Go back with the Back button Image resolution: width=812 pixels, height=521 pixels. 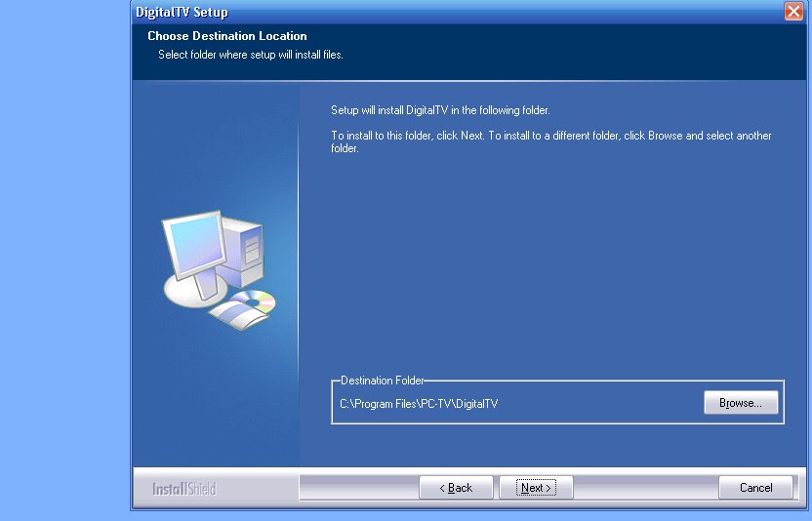(x=456, y=488)
